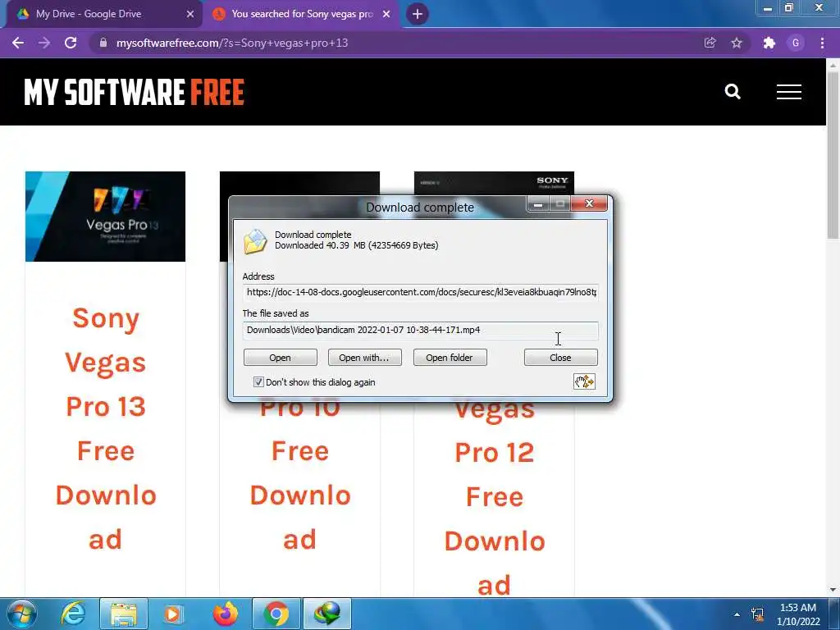Click the padlock site info icon
Image resolution: width=840 pixels, height=630 pixels.
(103, 43)
